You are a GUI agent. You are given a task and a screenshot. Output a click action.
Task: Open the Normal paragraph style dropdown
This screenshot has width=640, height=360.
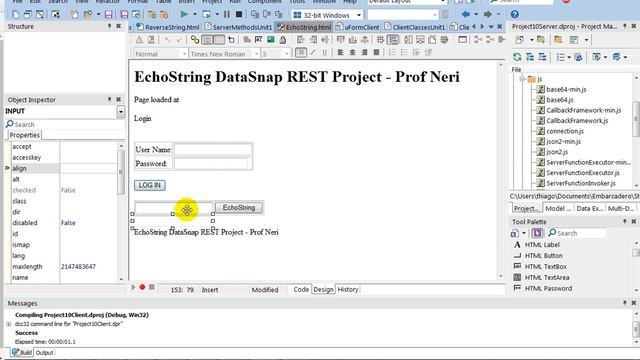184,54
